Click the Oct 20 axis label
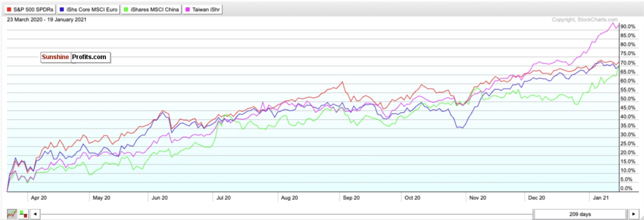 pos(412,198)
